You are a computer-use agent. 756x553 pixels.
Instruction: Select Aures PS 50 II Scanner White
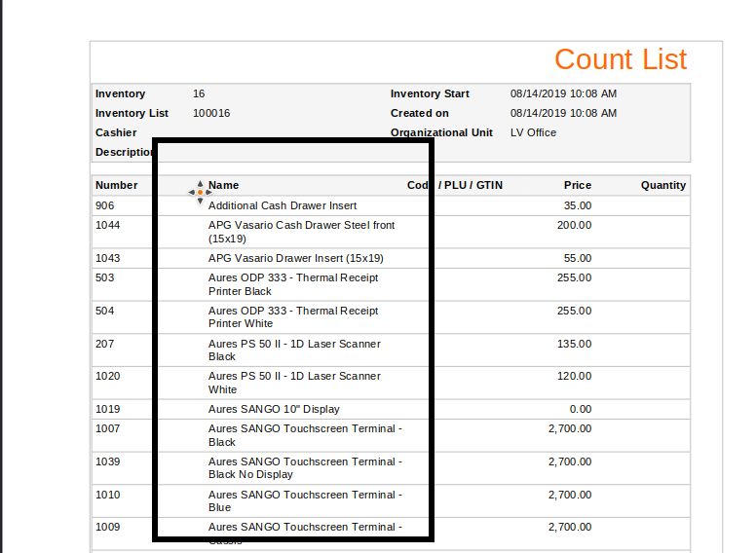tap(294, 383)
